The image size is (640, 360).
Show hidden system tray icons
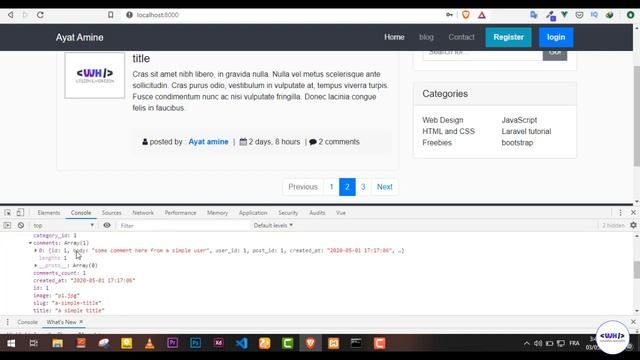point(527,343)
